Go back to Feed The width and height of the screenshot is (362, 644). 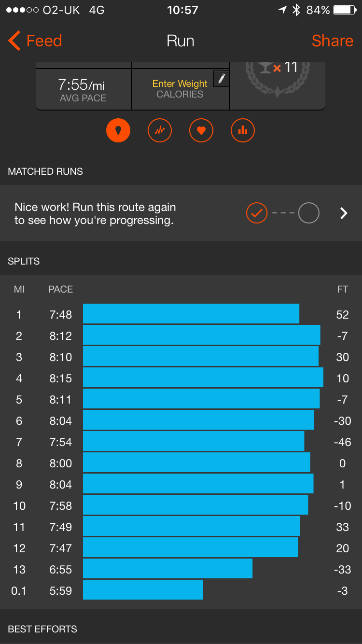pos(35,41)
